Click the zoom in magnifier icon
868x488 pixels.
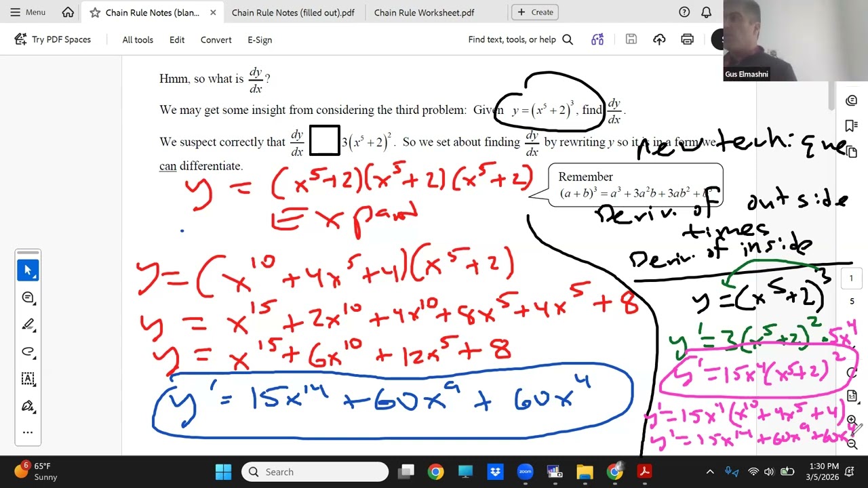(852, 421)
